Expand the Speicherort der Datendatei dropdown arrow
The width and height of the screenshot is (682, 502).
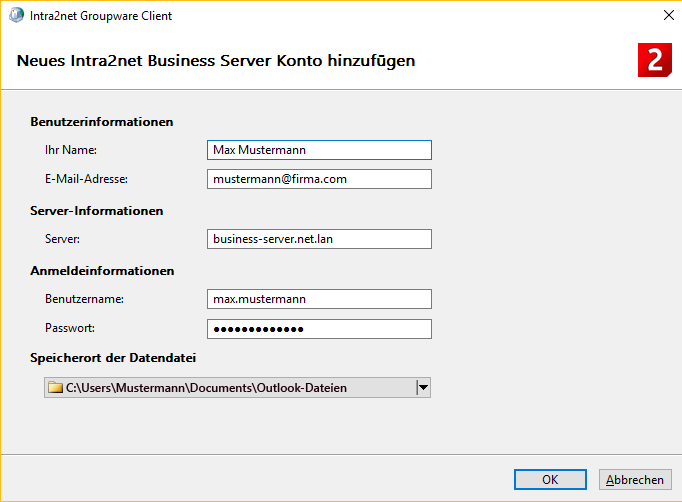pos(422,388)
